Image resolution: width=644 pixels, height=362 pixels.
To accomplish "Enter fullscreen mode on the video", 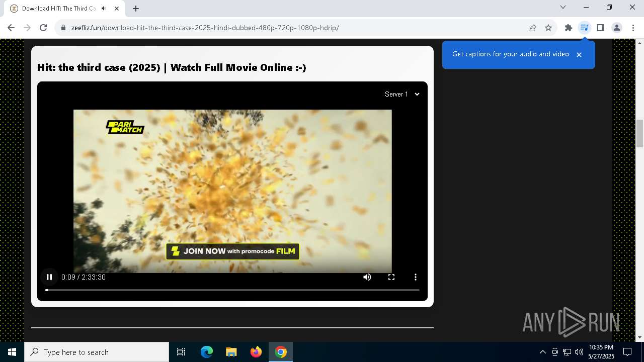I will pos(391,277).
